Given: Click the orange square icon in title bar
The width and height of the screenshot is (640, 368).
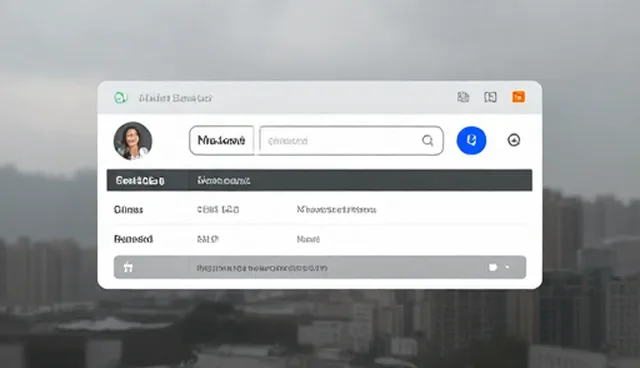Looking at the screenshot, I should coord(518,97).
